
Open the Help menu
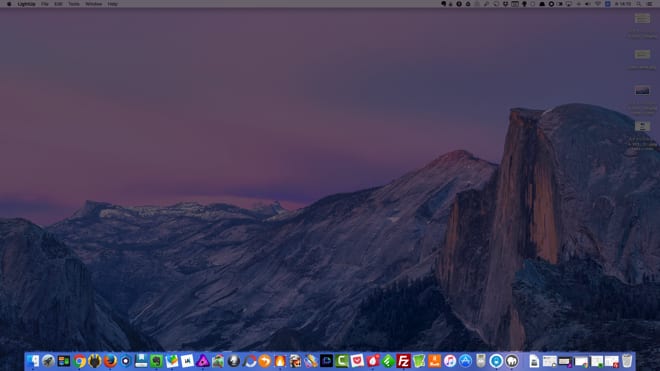point(112,4)
